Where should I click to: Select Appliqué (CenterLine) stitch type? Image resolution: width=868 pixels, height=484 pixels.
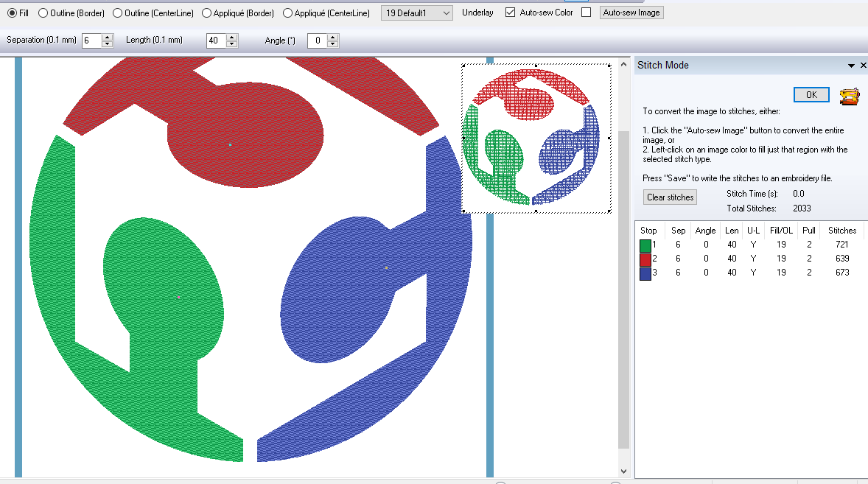click(287, 13)
